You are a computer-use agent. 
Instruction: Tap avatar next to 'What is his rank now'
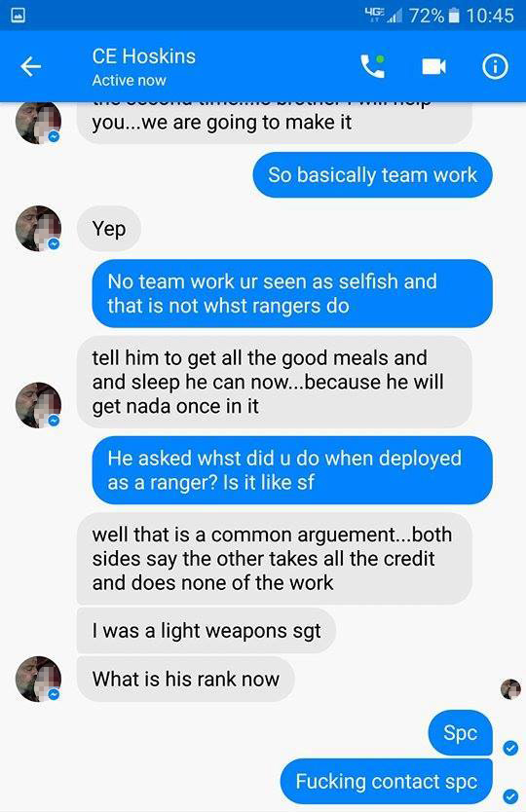[38, 679]
